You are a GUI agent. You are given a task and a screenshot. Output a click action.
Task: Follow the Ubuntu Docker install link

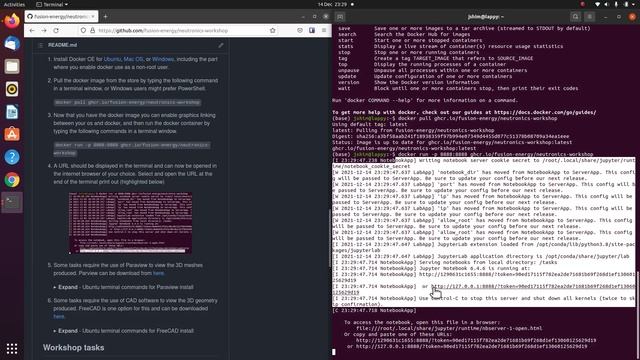112,59
